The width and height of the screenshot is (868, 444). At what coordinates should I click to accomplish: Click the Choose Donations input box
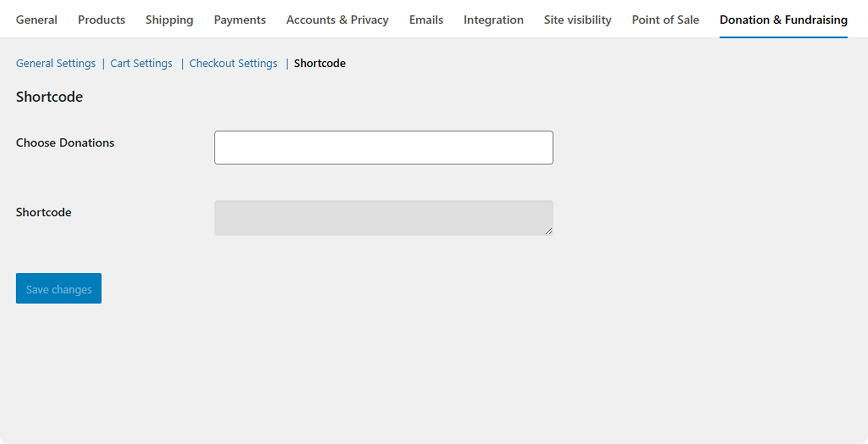coord(384,147)
